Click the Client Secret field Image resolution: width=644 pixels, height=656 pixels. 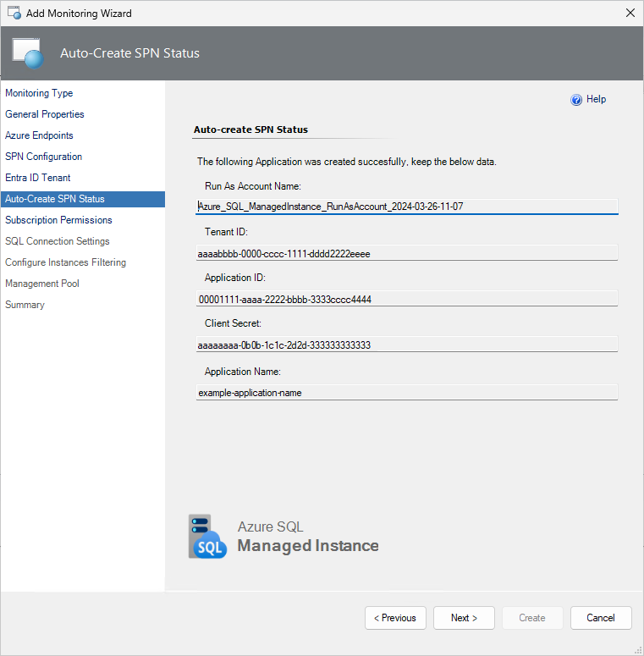[x=406, y=345]
